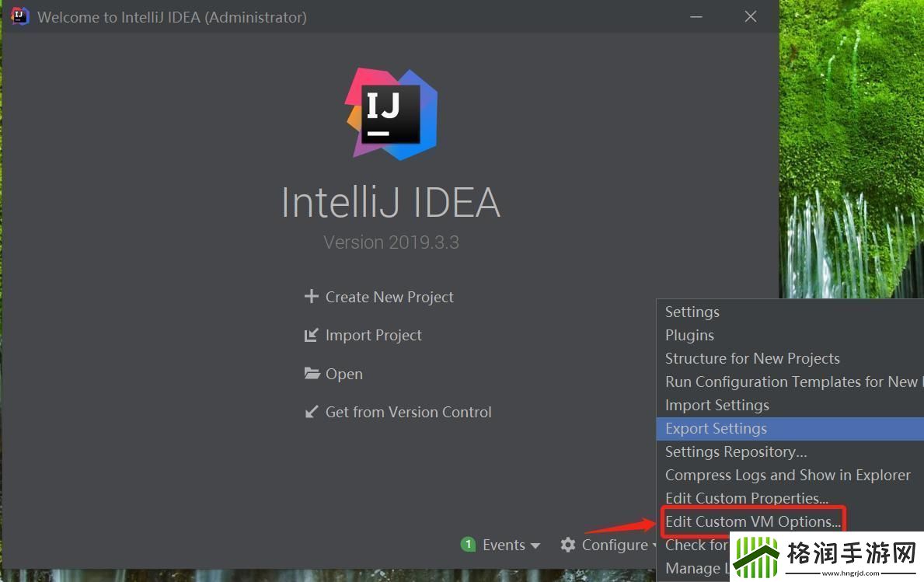The height and width of the screenshot is (582, 924).
Task: Click the large IntelliJ IDEA logo
Action: (391, 113)
